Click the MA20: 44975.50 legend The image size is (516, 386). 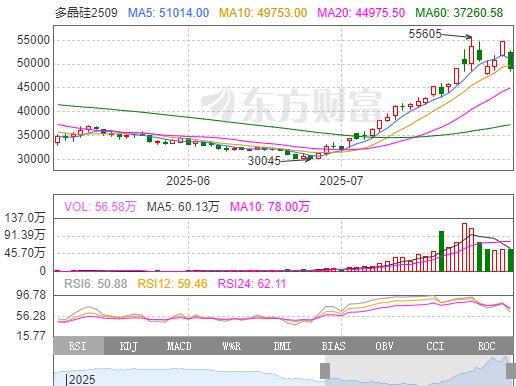(x=361, y=13)
